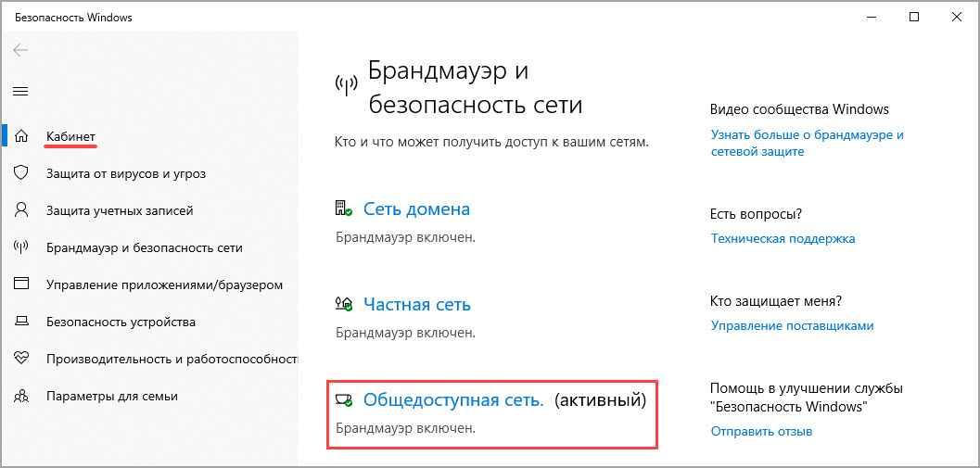Click the domain network building icon
Screen dimensions: 980x468
click(x=344, y=209)
